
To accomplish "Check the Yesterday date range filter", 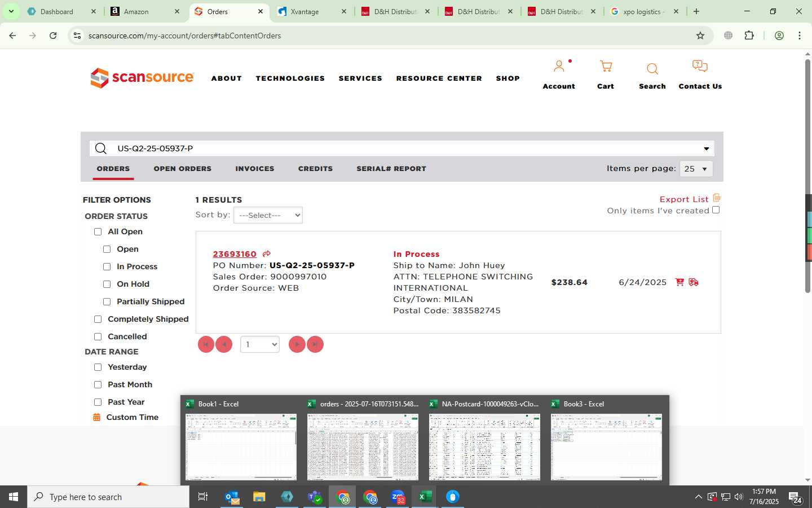I will [x=98, y=367].
